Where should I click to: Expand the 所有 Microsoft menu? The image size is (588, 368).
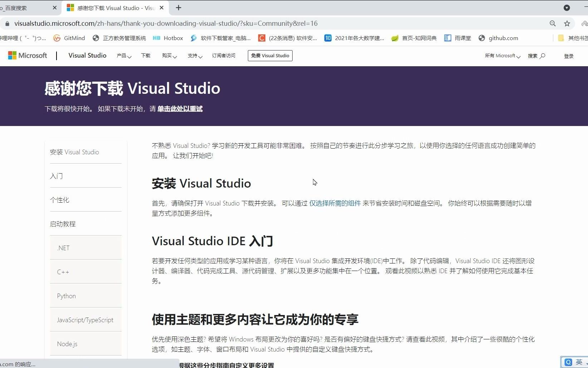point(503,56)
